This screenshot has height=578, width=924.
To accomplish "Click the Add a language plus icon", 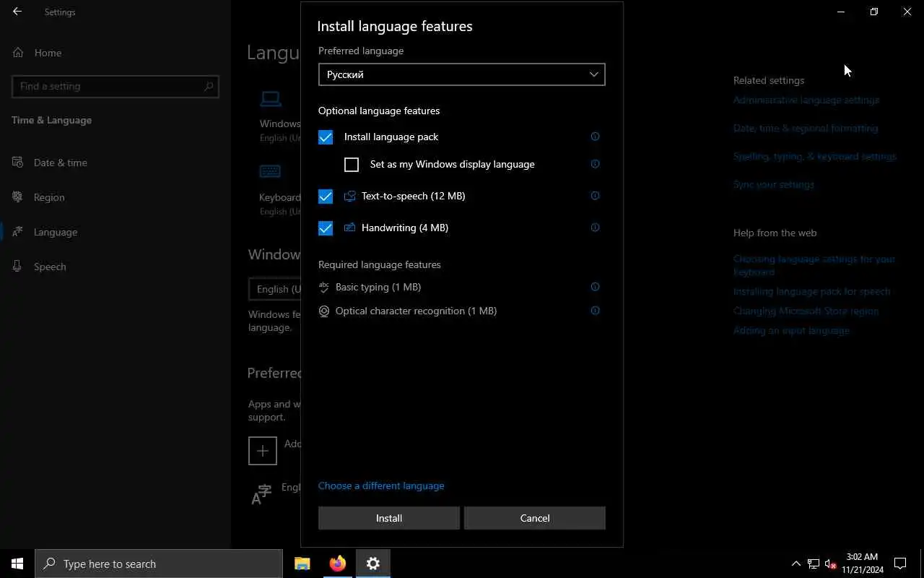I will (263, 450).
